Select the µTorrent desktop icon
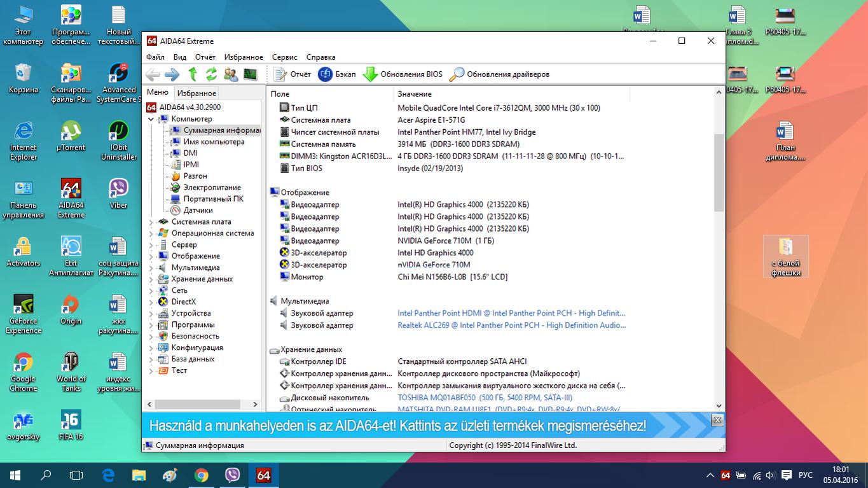The height and width of the screenshot is (488, 868). (x=71, y=137)
